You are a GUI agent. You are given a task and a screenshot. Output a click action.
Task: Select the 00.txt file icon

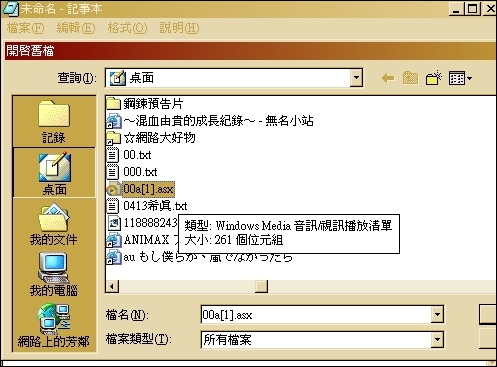[x=113, y=155]
